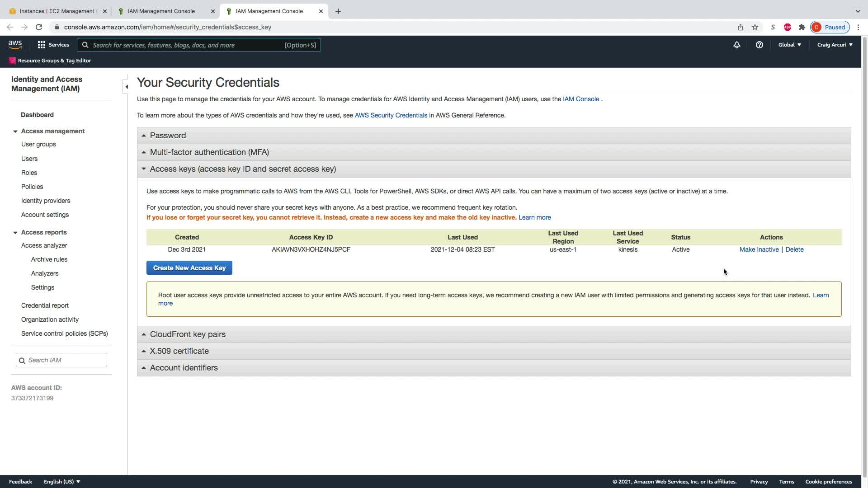
Task: Click Create New Access Key button
Action: tap(189, 268)
